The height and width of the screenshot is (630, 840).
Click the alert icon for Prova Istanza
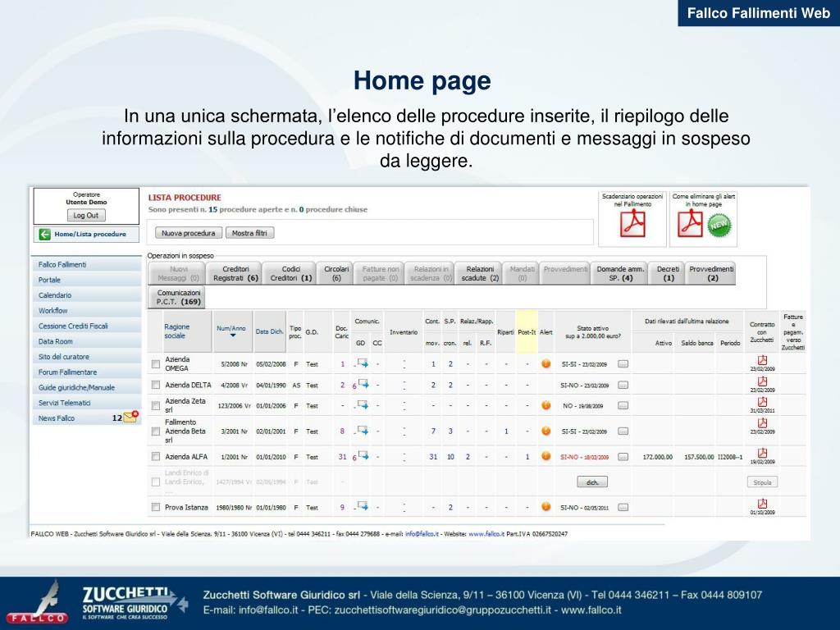click(546, 507)
